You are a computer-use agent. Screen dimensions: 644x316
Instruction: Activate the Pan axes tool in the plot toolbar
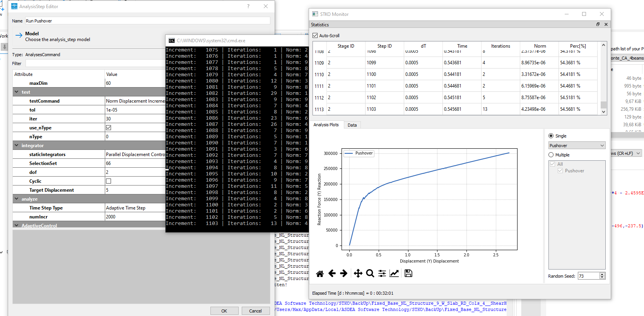click(358, 274)
